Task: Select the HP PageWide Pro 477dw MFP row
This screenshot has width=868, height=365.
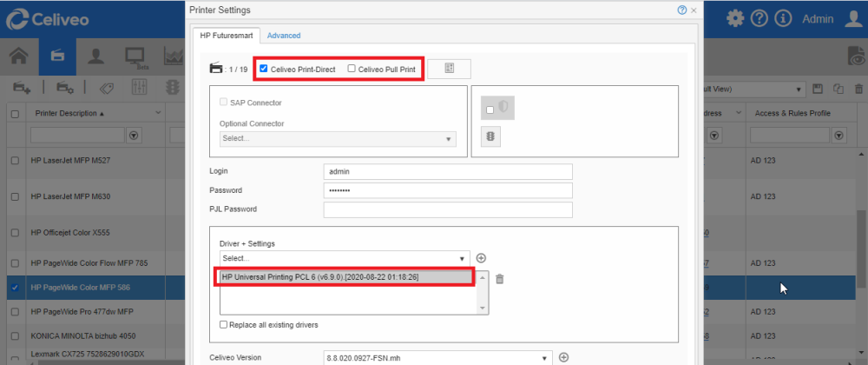Action: pyautogui.click(x=83, y=312)
